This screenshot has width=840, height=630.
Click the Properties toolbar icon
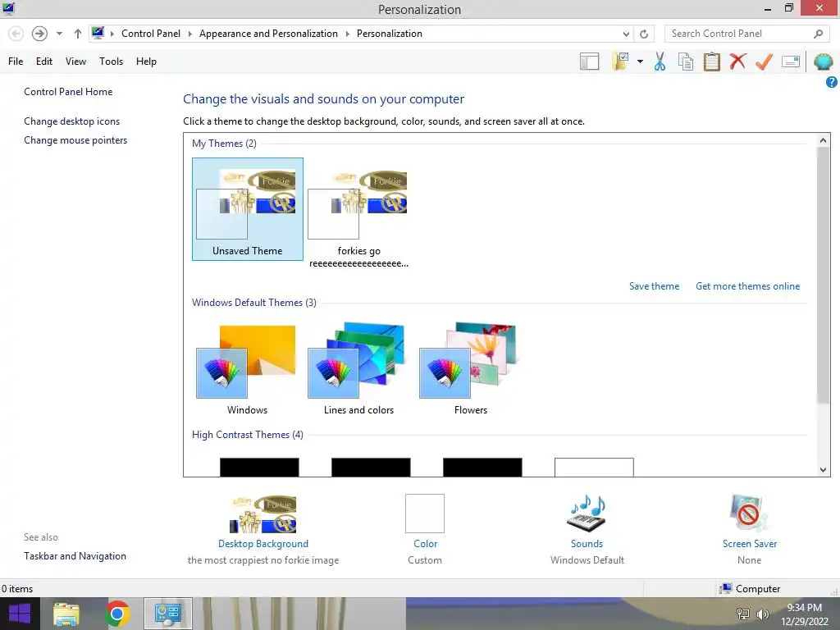(x=791, y=62)
